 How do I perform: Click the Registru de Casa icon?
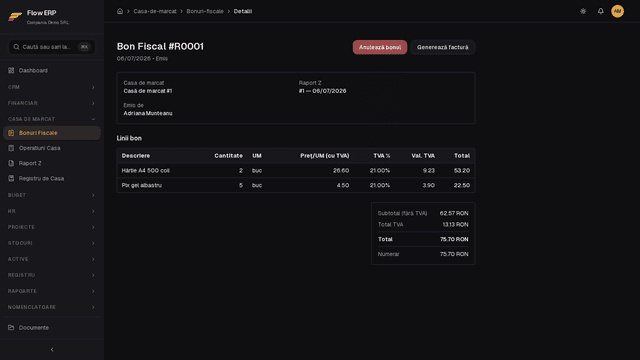point(11,178)
